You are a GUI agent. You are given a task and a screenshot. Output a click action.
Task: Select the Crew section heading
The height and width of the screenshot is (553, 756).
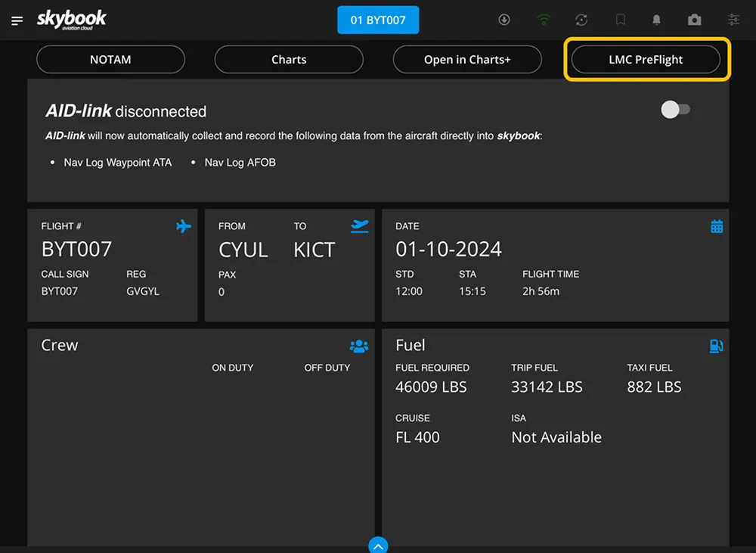point(59,346)
